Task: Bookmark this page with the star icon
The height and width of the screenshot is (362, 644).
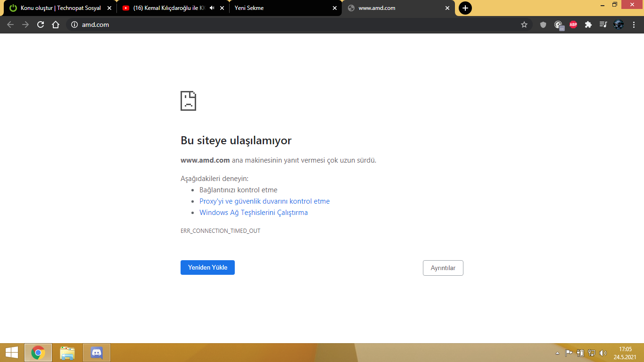Action: pyautogui.click(x=524, y=25)
